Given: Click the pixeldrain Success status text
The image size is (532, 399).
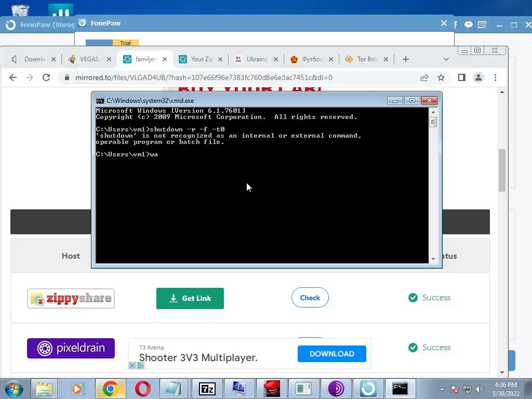Looking at the screenshot, I should click(436, 348).
